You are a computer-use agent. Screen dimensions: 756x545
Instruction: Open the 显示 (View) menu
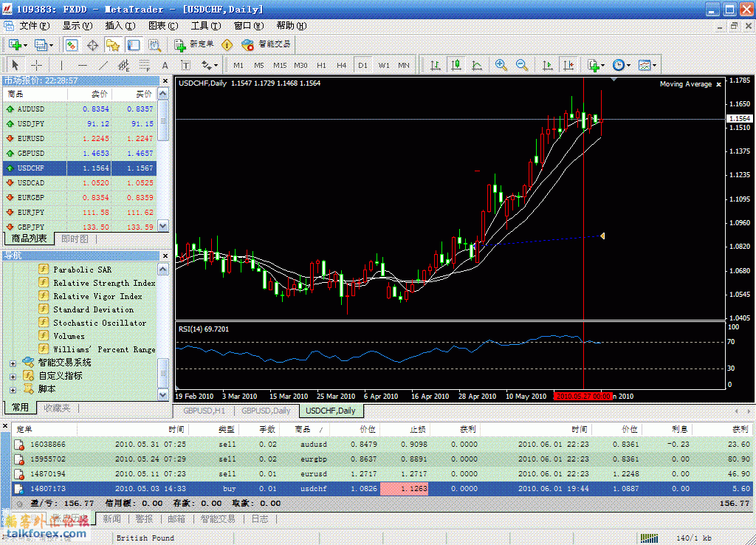point(77,26)
